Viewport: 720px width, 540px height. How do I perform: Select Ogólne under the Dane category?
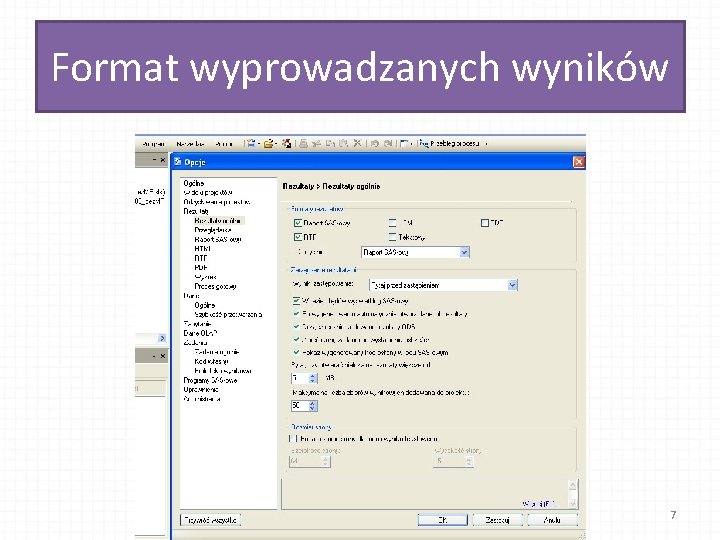point(205,305)
